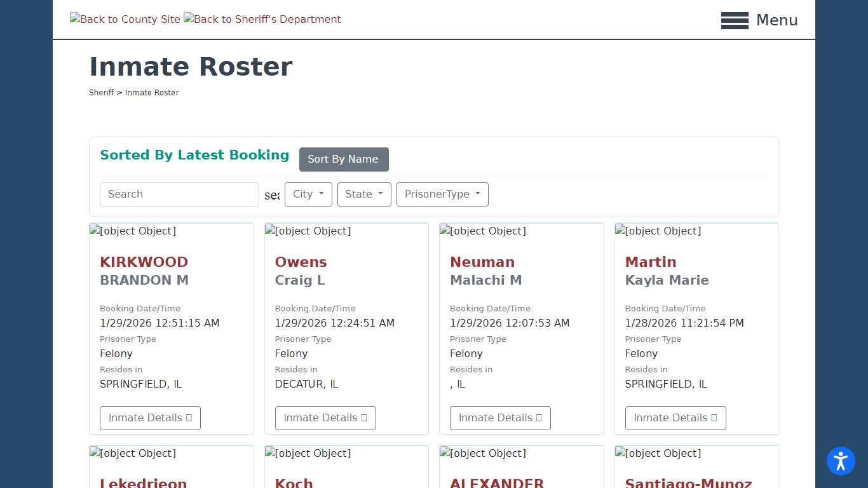Viewport: 868px width, 488px height.
Task: Click the inmate name Santiago-Munoz
Action: [691, 483]
